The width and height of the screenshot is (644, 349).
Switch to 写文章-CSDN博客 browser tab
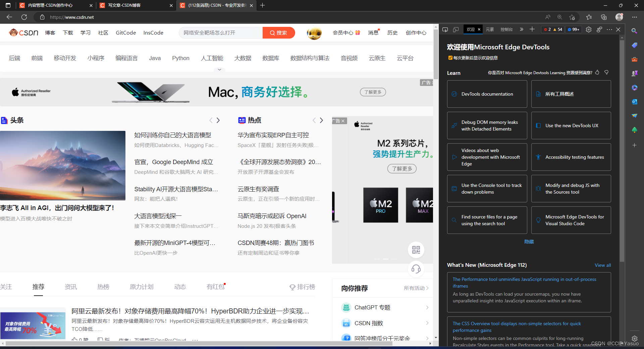point(136,5)
